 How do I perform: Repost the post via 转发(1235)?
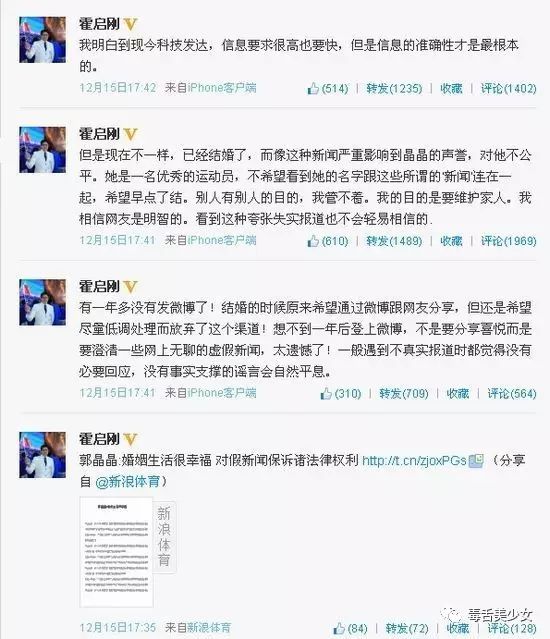point(394,88)
